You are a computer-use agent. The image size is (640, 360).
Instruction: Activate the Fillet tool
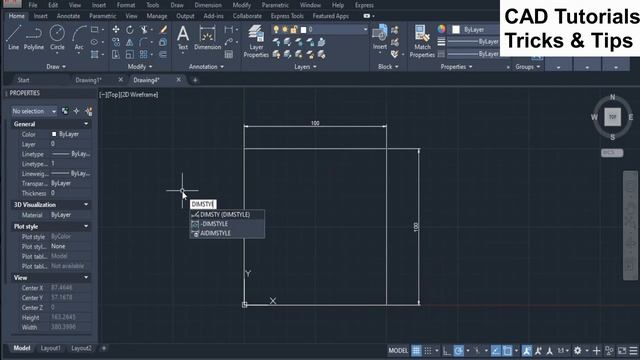[x=144, y=42]
